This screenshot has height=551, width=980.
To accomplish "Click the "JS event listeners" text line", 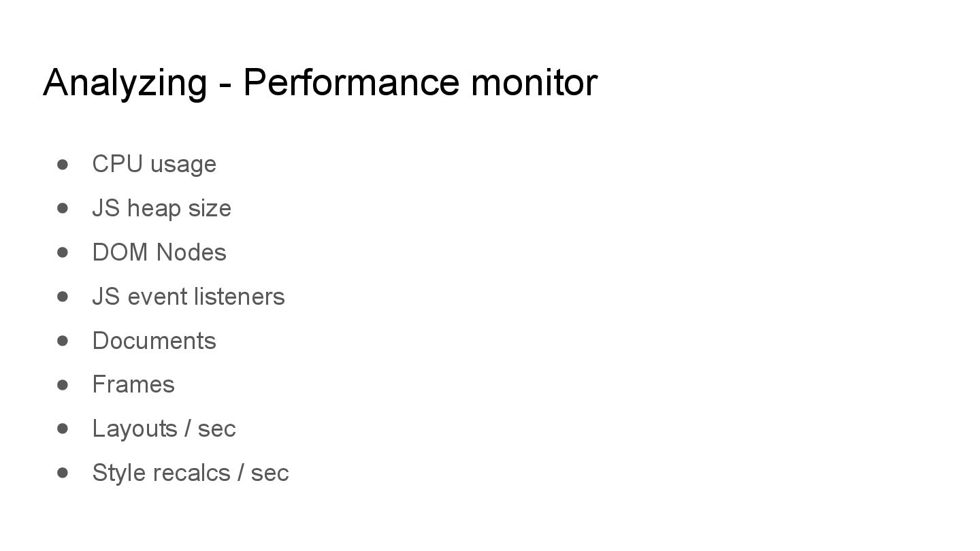I will coord(189,297).
